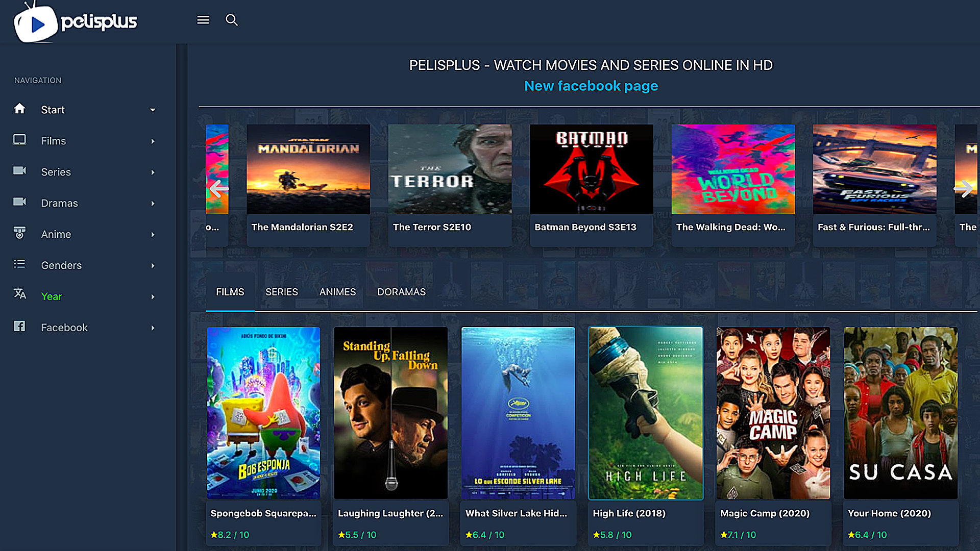Open the search icon

point(232,19)
